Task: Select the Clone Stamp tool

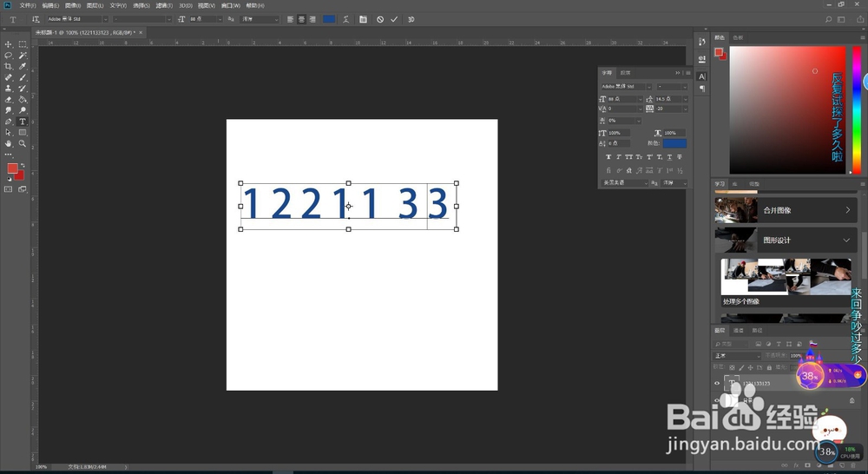Action: pyautogui.click(x=9, y=89)
